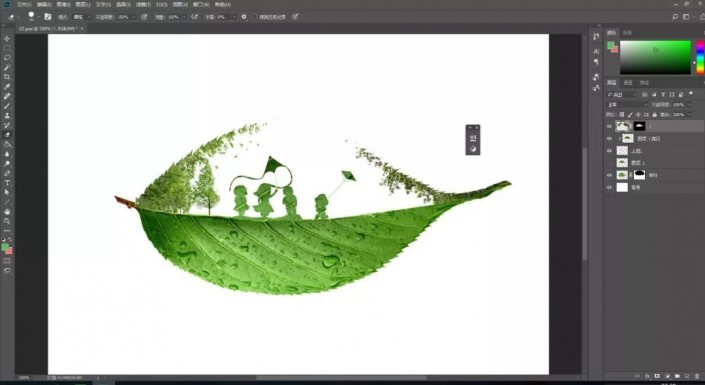The image size is (705, 385).
Task: Select the Clone Stamp tool
Action: (7, 116)
